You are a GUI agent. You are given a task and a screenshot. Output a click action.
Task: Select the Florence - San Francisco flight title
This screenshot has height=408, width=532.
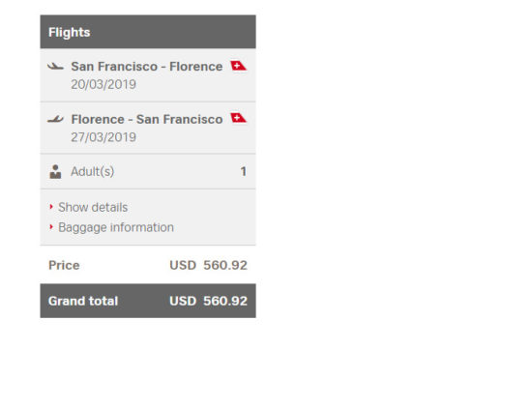[147, 119]
